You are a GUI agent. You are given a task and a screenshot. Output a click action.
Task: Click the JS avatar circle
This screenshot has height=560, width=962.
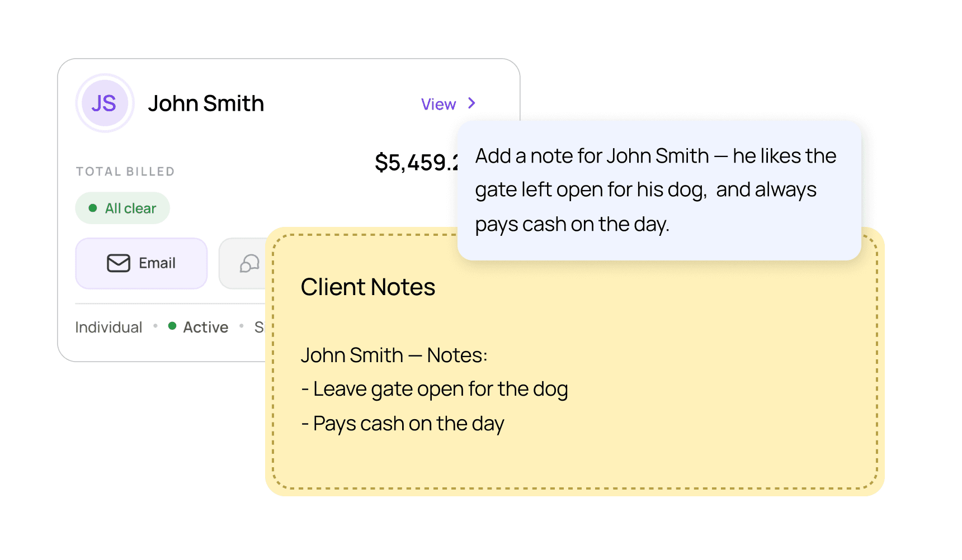click(105, 103)
